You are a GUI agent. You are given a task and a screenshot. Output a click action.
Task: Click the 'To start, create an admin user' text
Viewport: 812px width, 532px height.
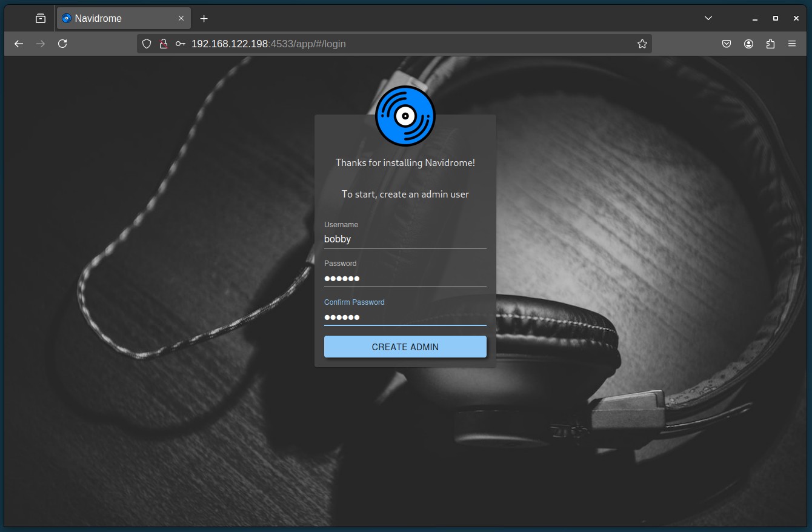405,194
